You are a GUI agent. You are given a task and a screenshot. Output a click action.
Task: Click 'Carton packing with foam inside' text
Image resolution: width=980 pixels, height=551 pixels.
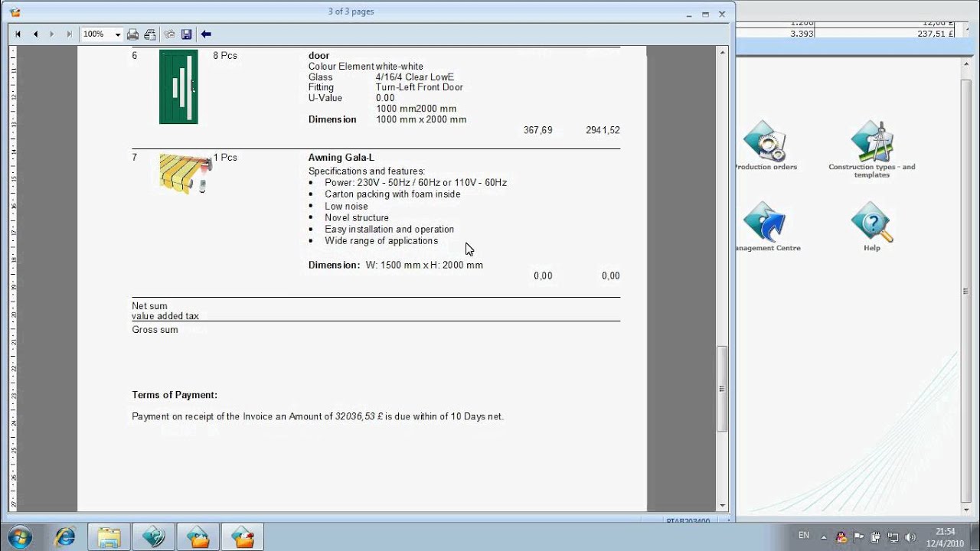393,194
